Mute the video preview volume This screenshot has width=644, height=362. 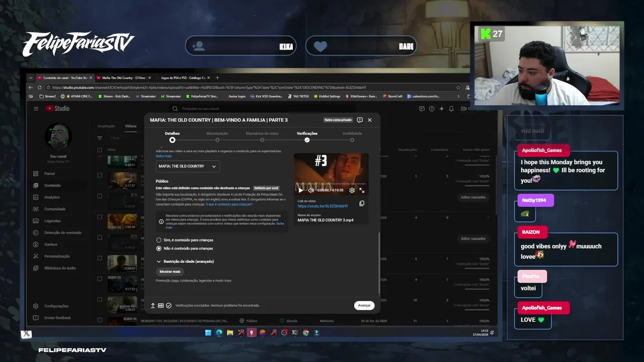click(311, 190)
